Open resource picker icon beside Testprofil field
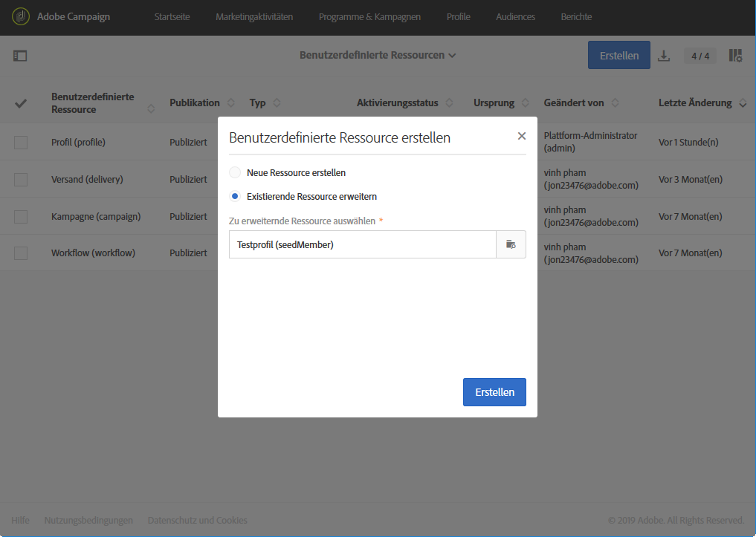 point(511,244)
